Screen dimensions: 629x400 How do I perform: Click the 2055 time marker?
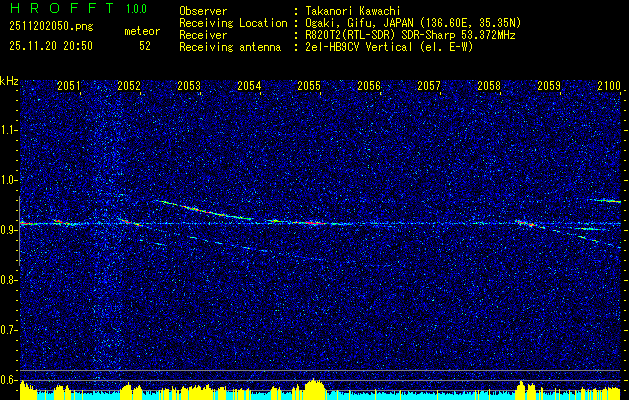click(x=309, y=85)
